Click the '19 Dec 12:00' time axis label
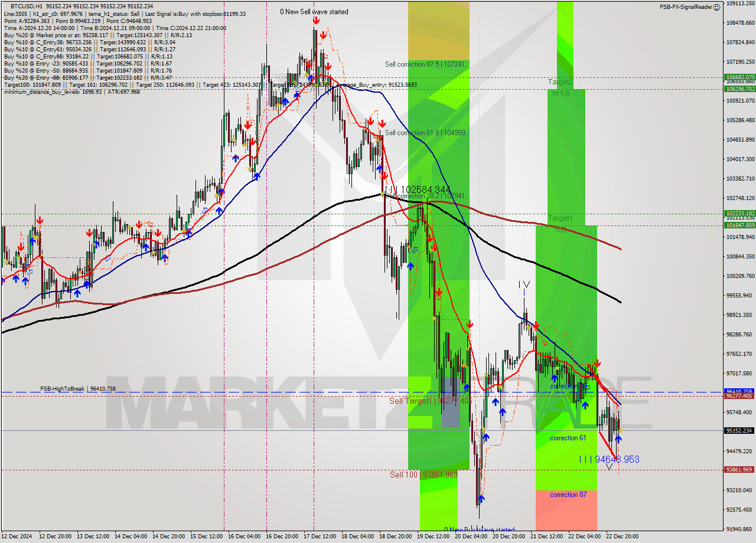756x543 pixels. (434, 537)
